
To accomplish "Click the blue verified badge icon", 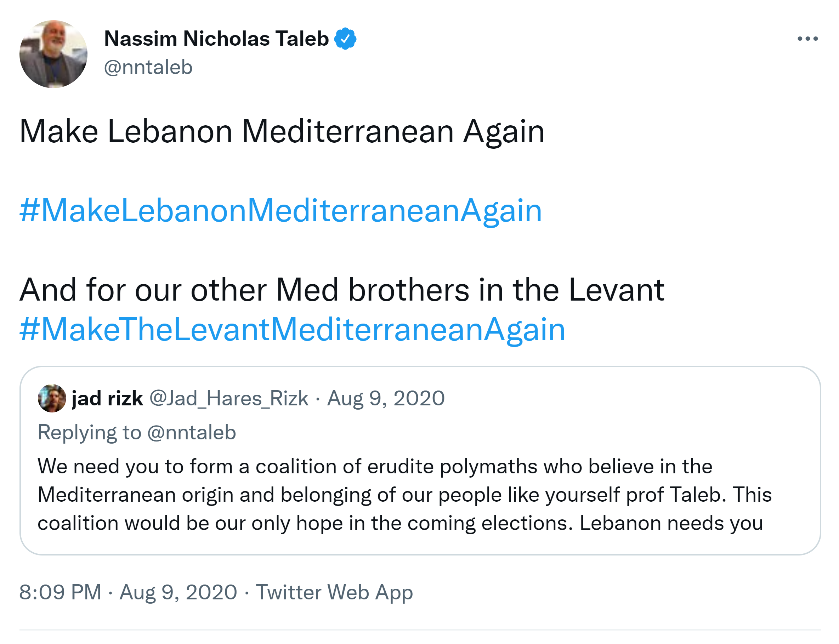I will point(345,39).
